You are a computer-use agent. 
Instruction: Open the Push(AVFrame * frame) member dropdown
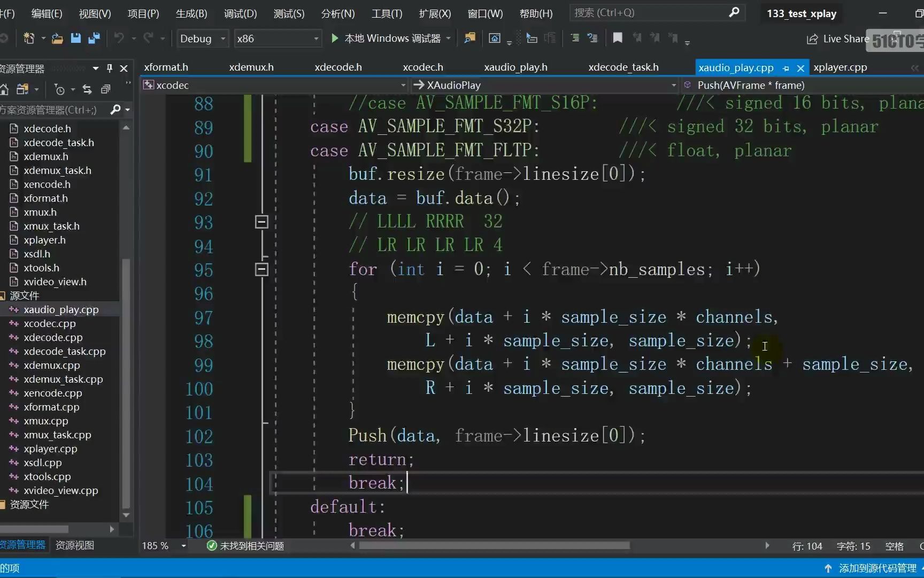click(802, 85)
